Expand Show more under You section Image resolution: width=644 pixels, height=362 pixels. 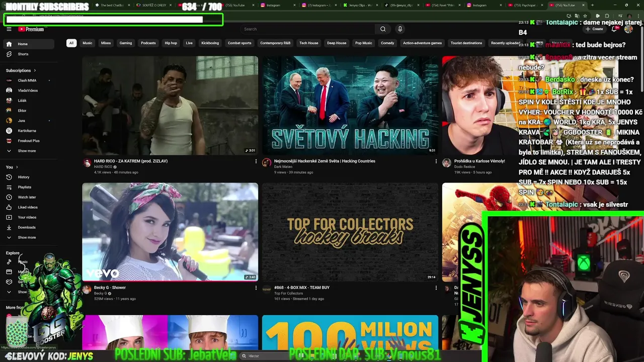[29, 237]
